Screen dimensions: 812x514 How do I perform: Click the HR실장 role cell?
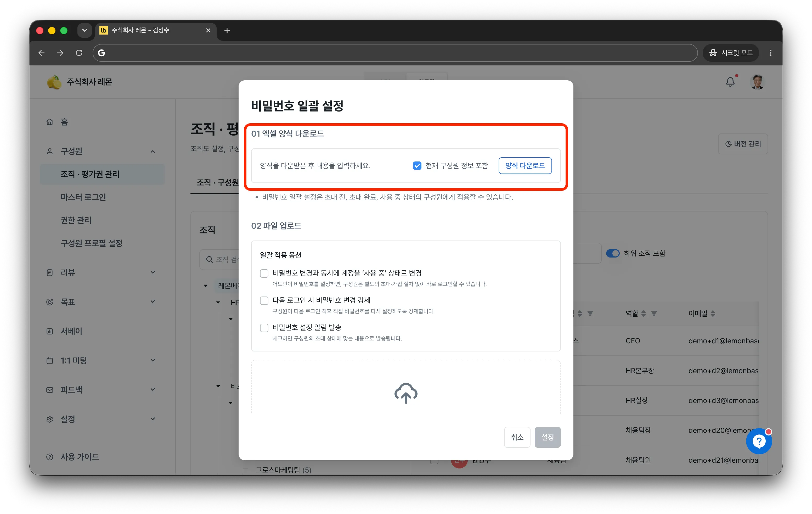637,400
